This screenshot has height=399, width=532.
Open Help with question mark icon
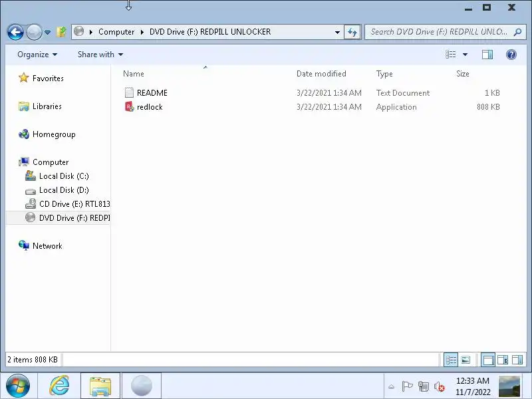click(x=511, y=55)
